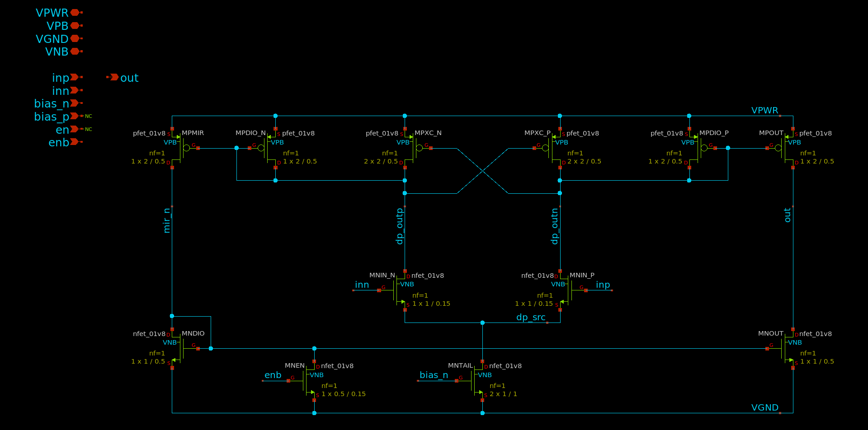Viewport: 868px width, 430px height.
Task: Click the NC marker beside en
Action: (x=89, y=129)
